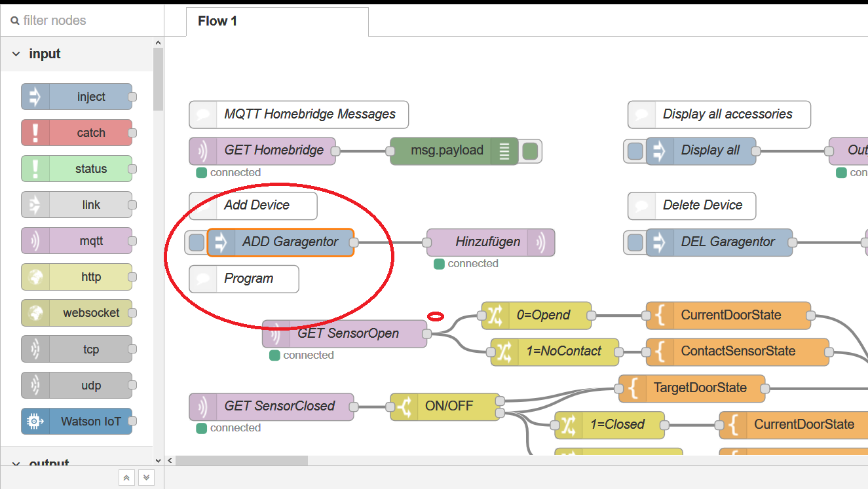Viewport: 868px width, 489px height.
Task: Trigger the ADD Garagentor inject button
Action: [196, 242]
